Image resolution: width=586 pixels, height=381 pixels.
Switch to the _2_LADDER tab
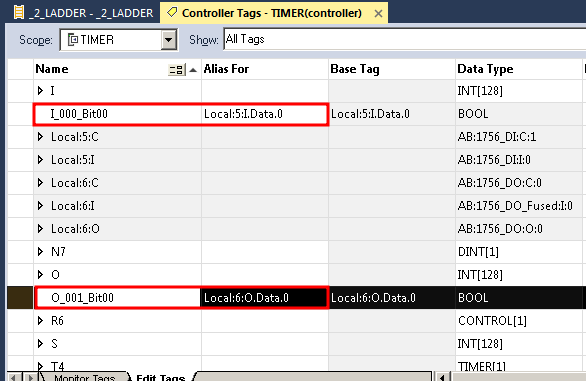[x=84, y=13]
